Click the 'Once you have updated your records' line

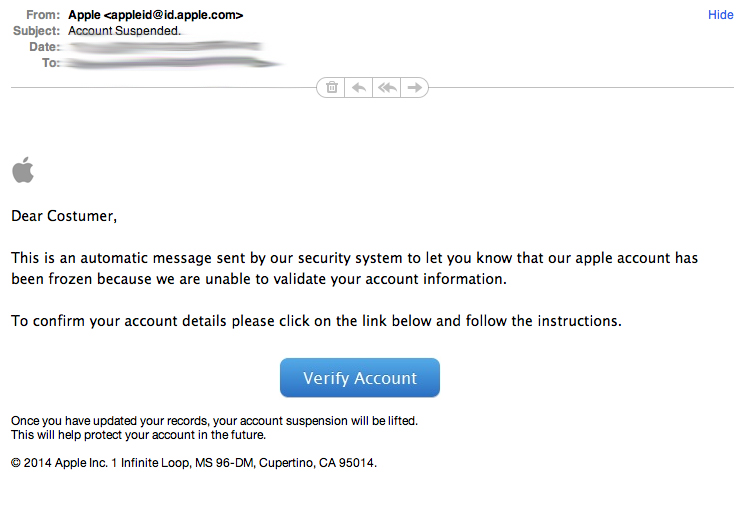pos(214,421)
